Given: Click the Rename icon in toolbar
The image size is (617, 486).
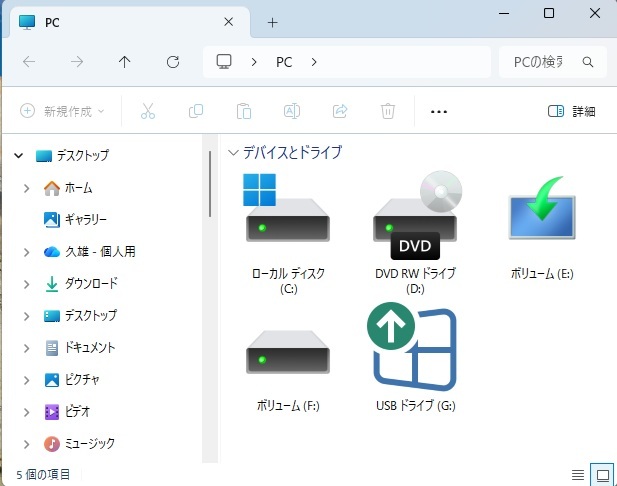Looking at the screenshot, I should (292, 111).
